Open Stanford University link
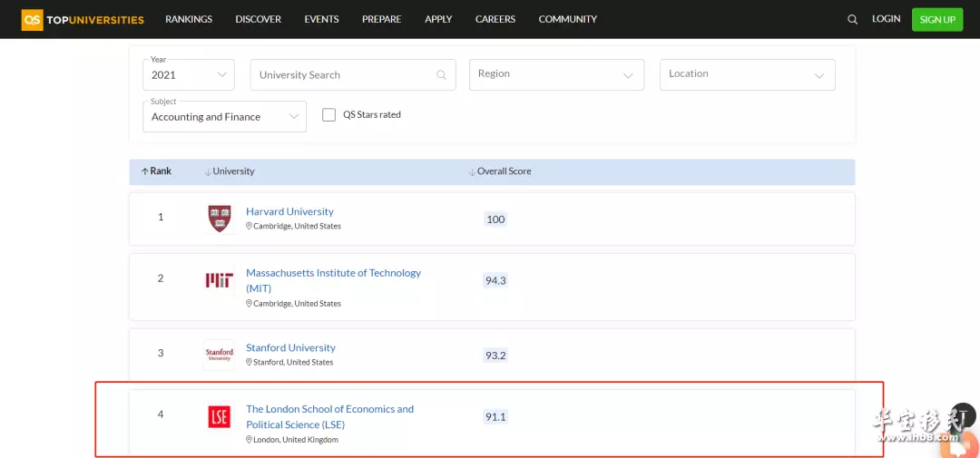The width and height of the screenshot is (980, 458). click(290, 348)
